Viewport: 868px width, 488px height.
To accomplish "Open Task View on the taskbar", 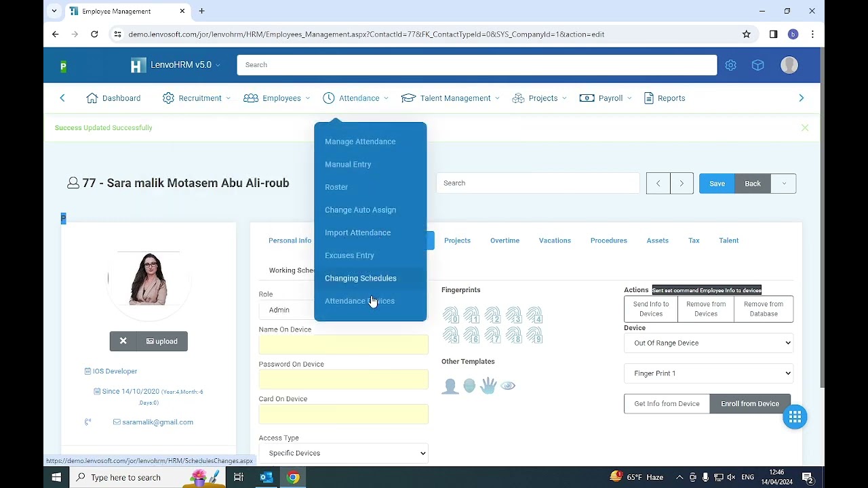I will tap(239, 477).
